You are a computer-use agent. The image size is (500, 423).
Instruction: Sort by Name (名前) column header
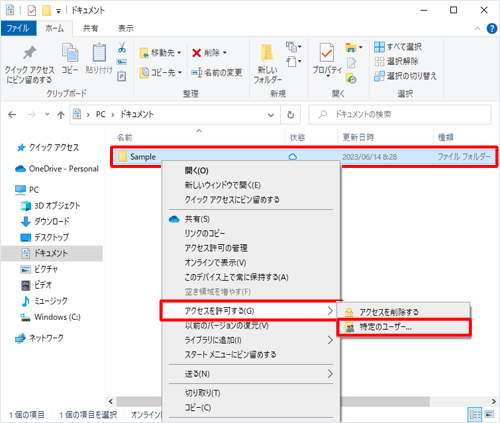124,137
